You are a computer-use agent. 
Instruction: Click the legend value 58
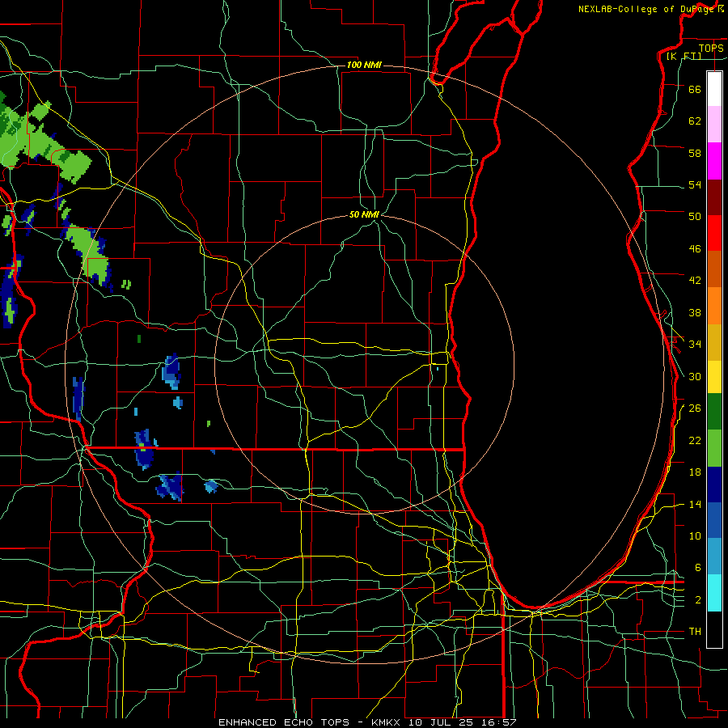695,153
